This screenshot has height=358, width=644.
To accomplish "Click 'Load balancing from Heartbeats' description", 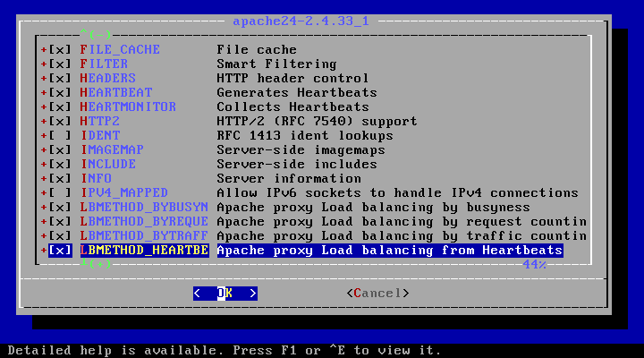I will (x=390, y=251).
